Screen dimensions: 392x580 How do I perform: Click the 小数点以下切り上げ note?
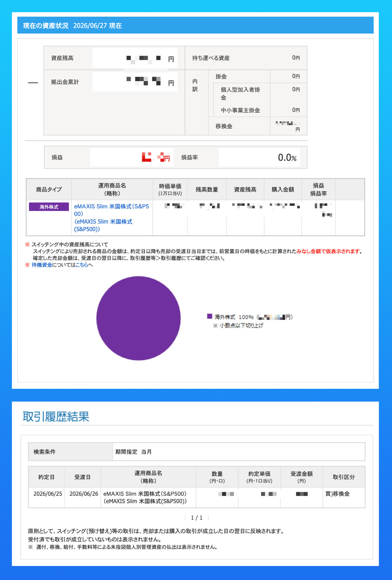point(238,325)
